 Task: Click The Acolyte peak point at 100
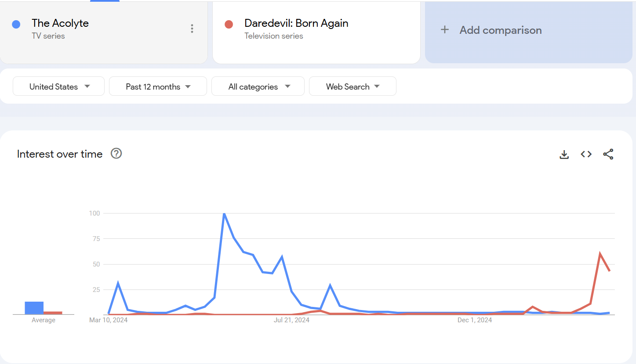pyautogui.click(x=224, y=214)
